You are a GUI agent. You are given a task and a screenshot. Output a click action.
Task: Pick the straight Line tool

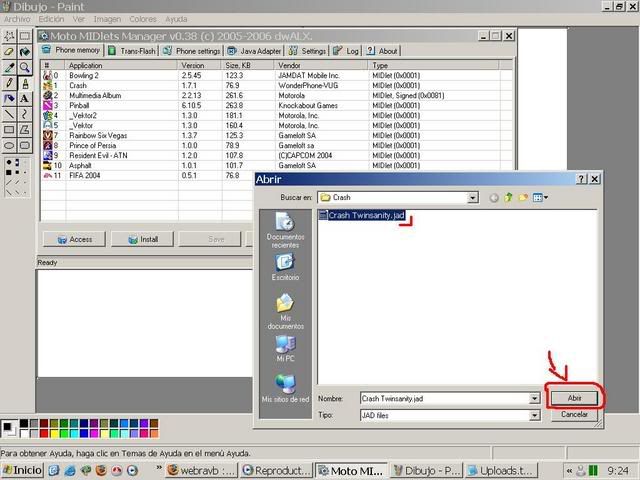(x=9, y=114)
